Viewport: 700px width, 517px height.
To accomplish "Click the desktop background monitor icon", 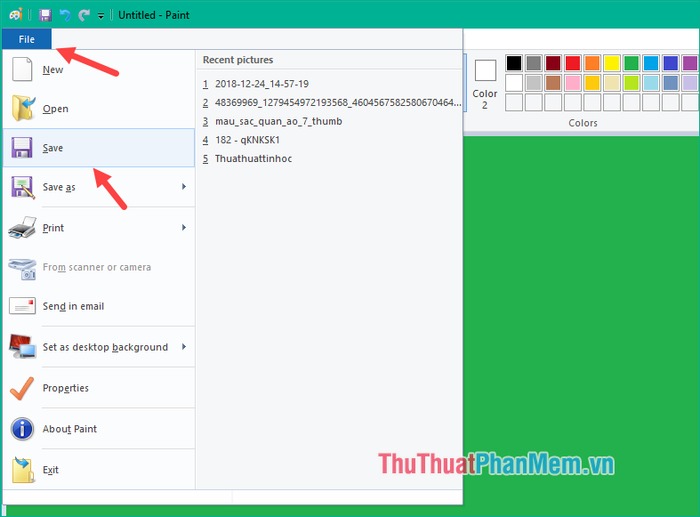I will [x=22, y=346].
